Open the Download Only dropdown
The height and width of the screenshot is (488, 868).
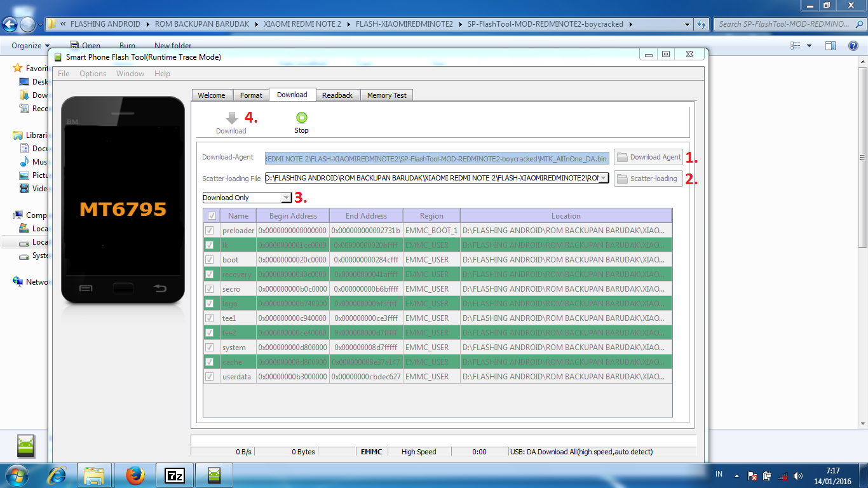coord(285,198)
